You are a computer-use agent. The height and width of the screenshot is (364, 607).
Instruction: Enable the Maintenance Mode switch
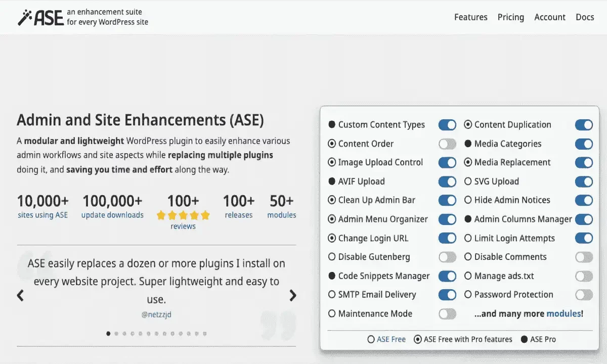(447, 314)
